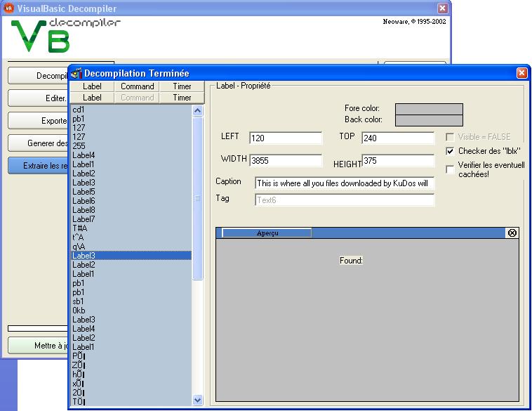Click the Caption text field
532x411 pixels.
[x=344, y=183]
